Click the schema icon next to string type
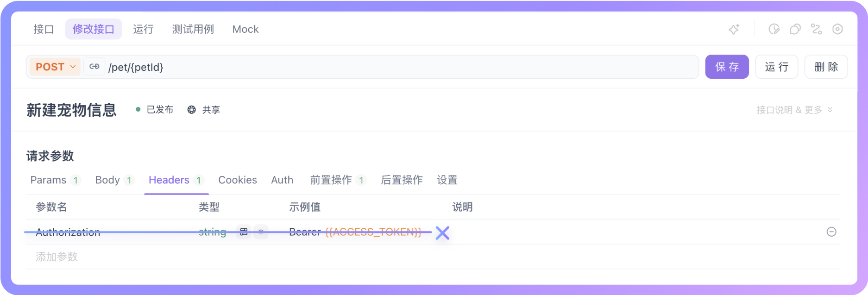Image resolution: width=868 pixels, height=295 pixels. (244, 232)
